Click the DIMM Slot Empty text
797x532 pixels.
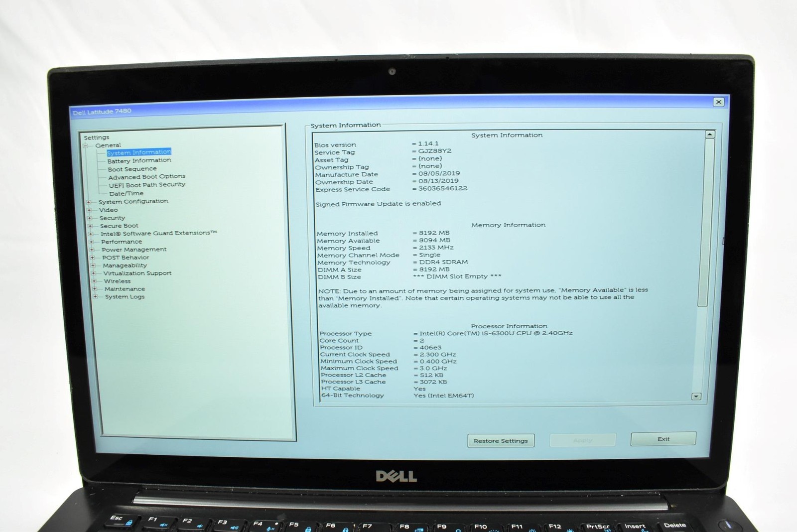point(457,276)
